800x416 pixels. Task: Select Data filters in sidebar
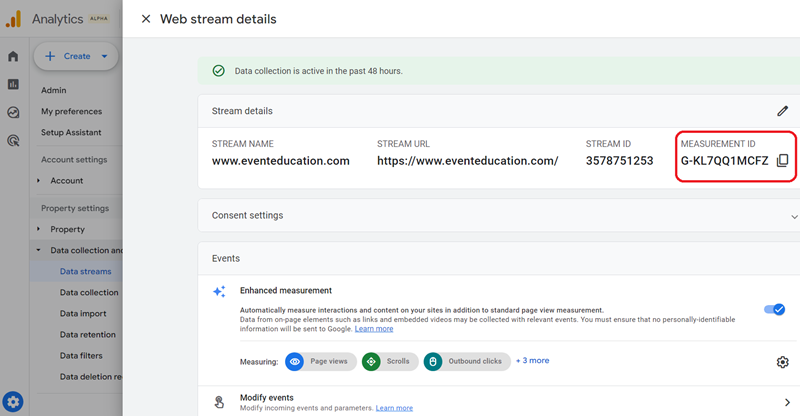pos(81,355)
